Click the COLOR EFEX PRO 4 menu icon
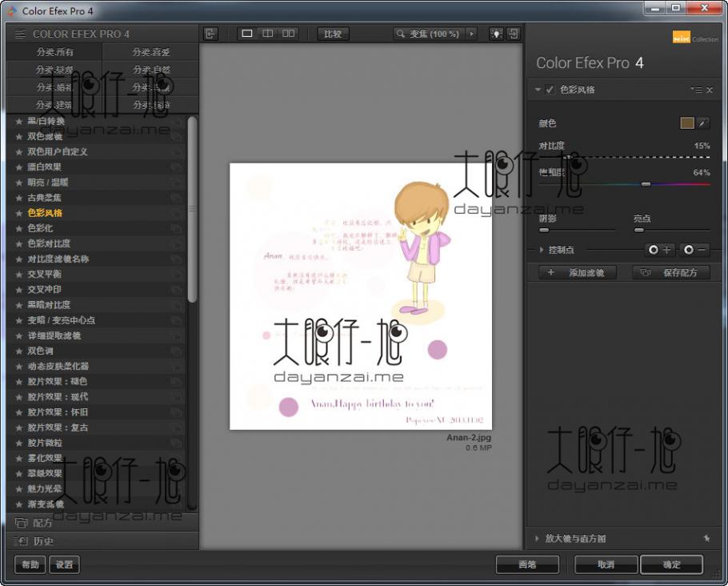This screenshot has height=586, width=728. pyautogui.click(x=19, y=34)
